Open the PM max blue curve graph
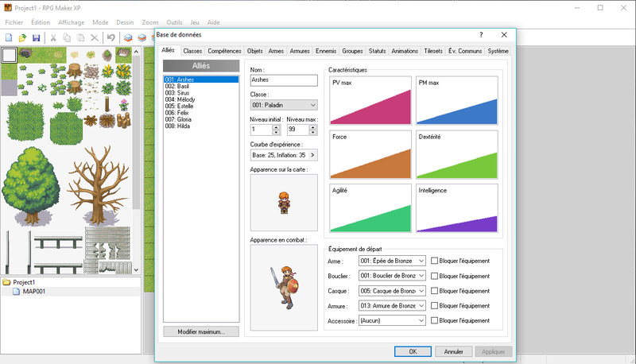This screenshot has width=636, height=364. 456,100
